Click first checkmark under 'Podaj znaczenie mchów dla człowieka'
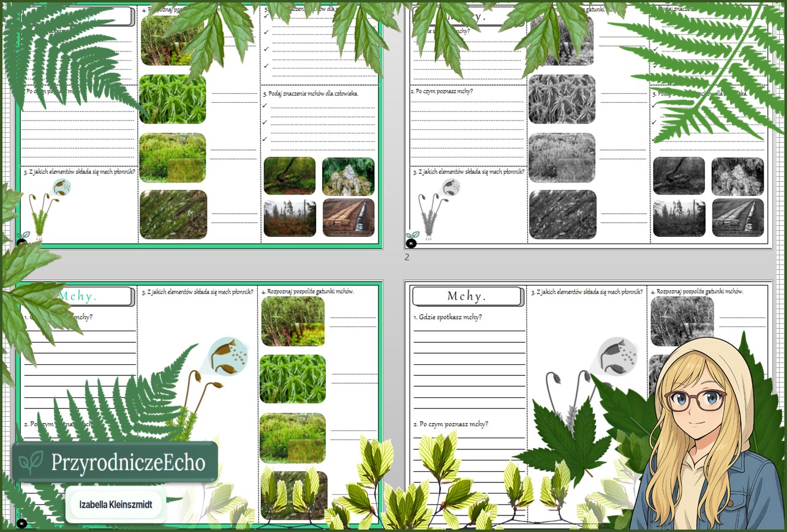Image resolution: width=787 pixels, height=532 pixels. (x=265, y=106)
